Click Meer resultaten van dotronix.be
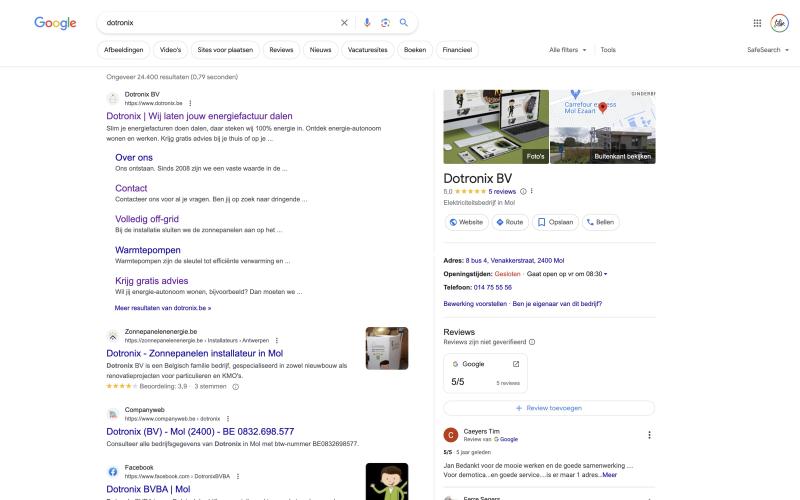800x500 pixels. pos(163,308)
